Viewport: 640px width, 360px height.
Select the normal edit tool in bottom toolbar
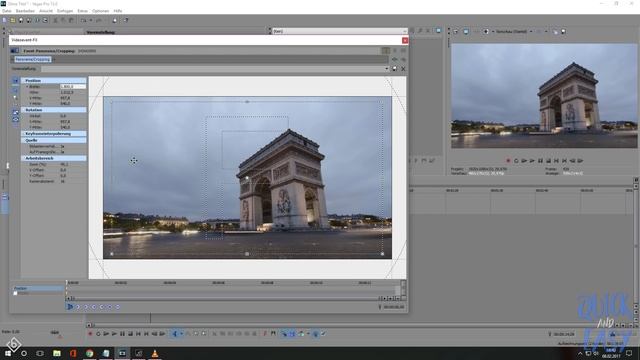(x=175, y=333)
